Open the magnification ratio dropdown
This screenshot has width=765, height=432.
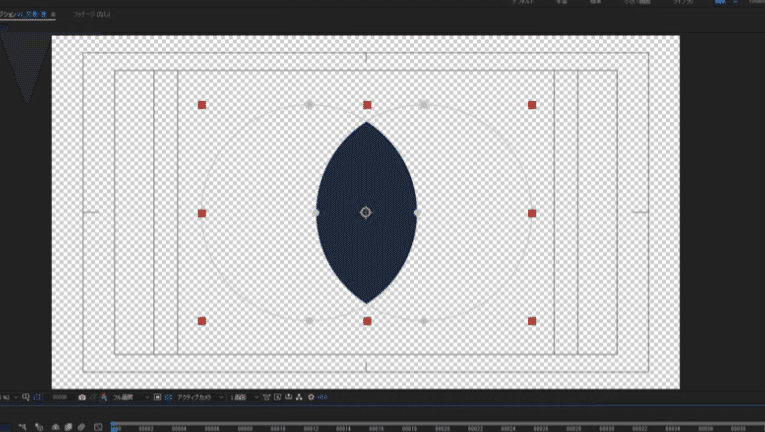pyautogui.click(x=9, y=397)
